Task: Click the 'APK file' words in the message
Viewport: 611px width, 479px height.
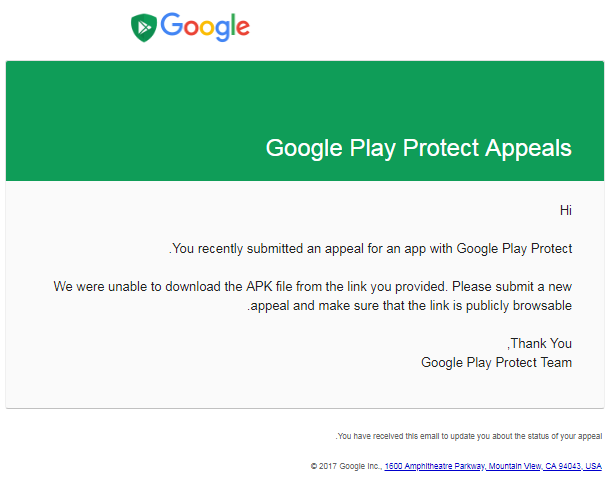Action: (269, 287)
